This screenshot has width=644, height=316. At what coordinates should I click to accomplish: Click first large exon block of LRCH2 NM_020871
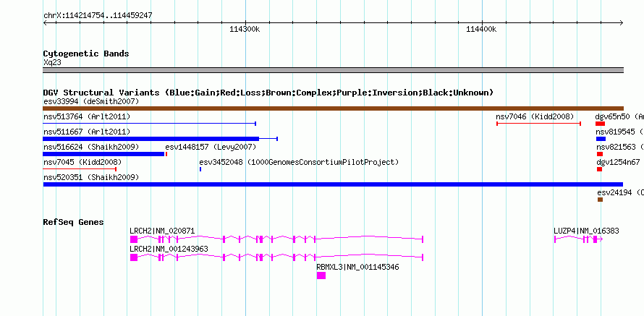(134, 239)
